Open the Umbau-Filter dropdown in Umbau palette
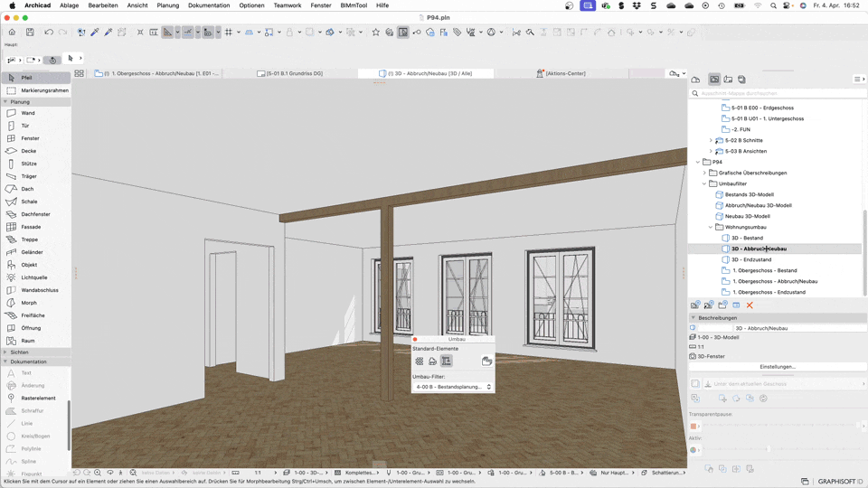Screen dimensions: 868x488 [x=453, y=387]
